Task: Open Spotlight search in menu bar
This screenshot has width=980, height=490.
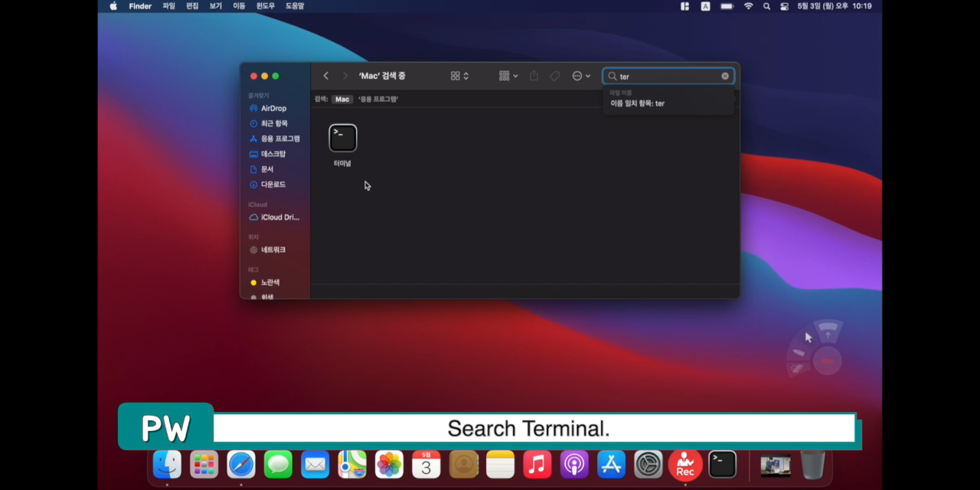Action: coord(766,6)
